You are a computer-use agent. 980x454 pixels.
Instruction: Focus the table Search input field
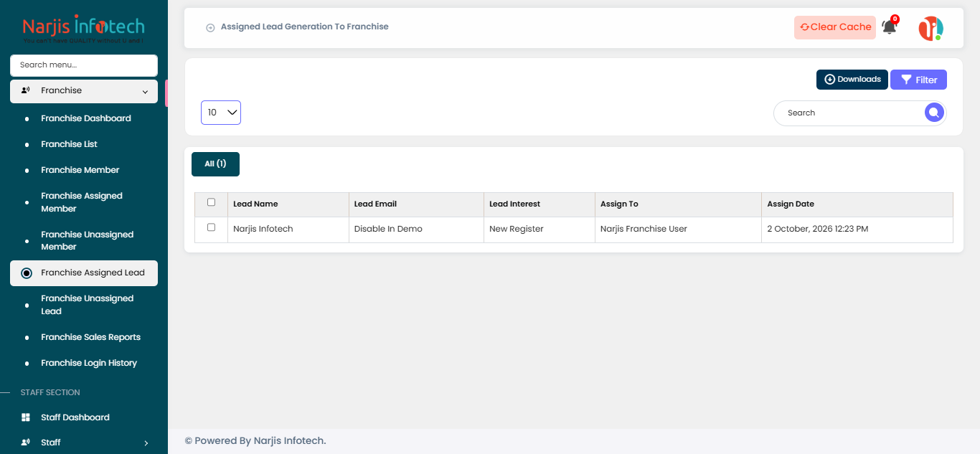(x=850, y=113)
